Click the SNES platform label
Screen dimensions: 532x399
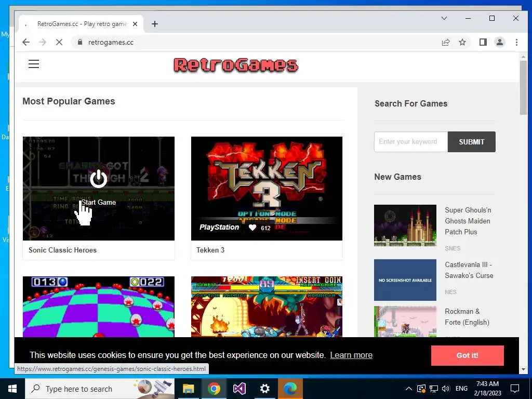[x=453, y=248]
